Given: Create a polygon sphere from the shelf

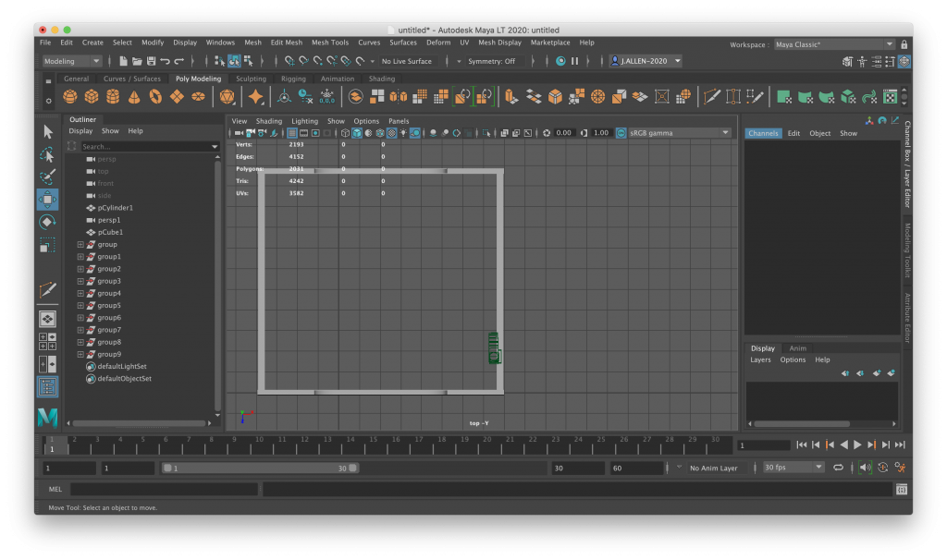Looking at the screenshot, I should tap(69, 97).
